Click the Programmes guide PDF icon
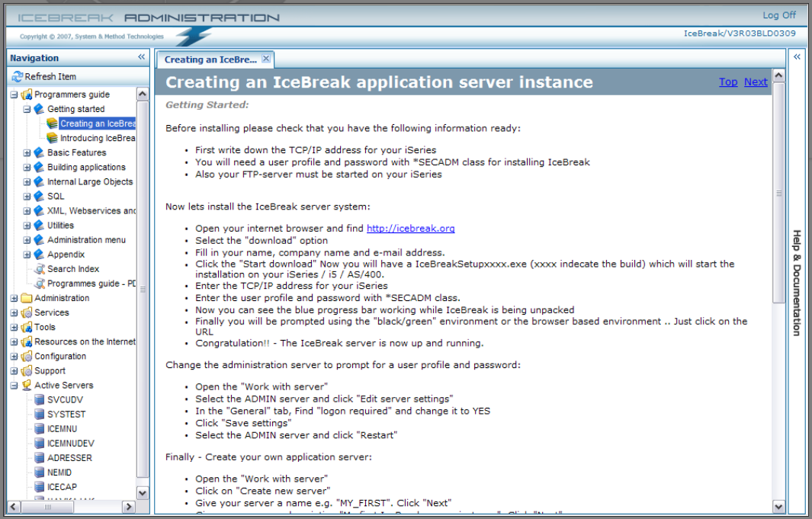 40,284
